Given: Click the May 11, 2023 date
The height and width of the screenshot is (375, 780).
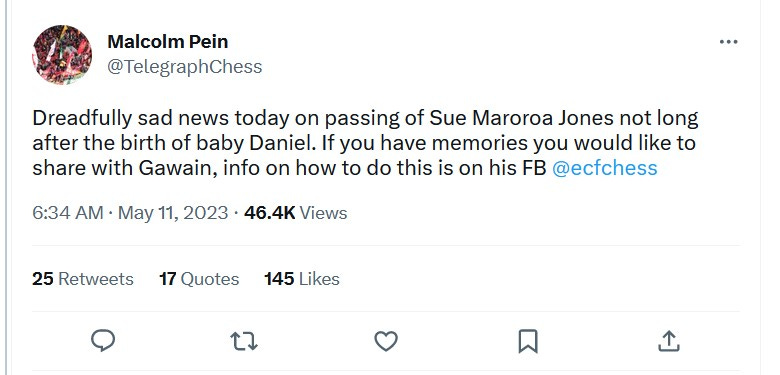Looking at the screenshot, I should [x=173, y=213].
